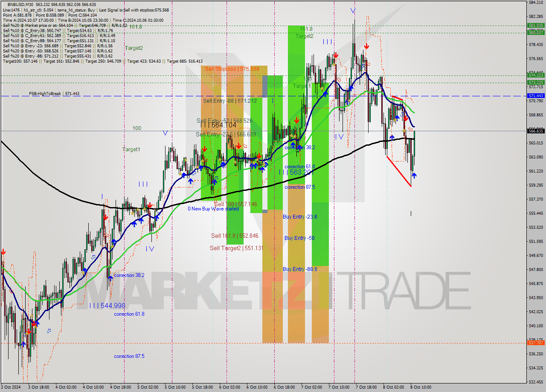Image resolution: width=546 pixels, height=392 pixels.
Task: Click the 'Sell 100 | 557.146' label
Action: tap(235, 204)
